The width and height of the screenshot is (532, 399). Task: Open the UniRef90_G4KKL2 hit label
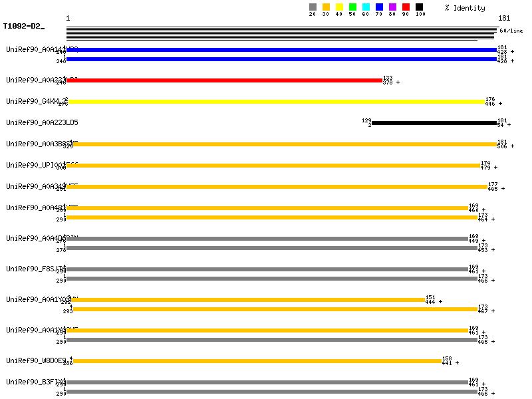[x=36, y=101]
